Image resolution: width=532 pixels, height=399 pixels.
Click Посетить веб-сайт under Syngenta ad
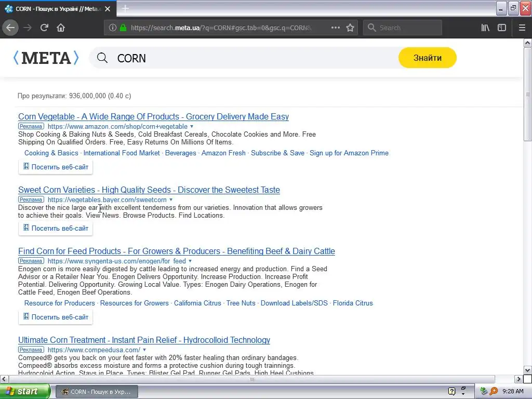(56, 317)
